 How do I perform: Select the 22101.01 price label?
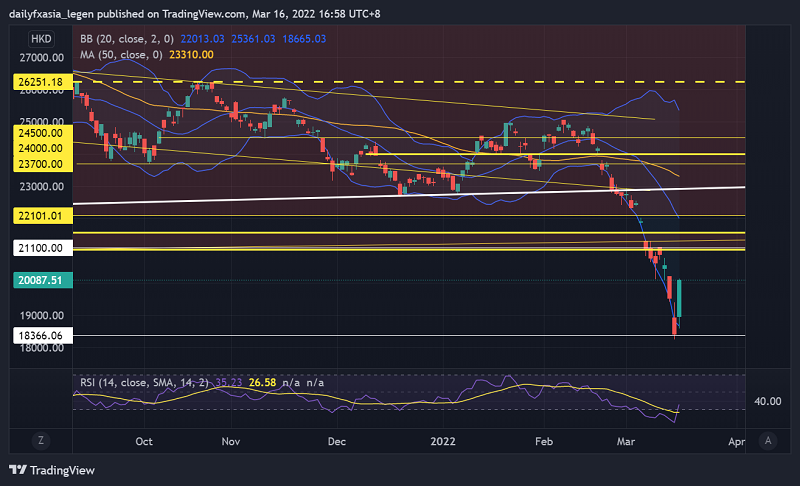pos(43,216)
